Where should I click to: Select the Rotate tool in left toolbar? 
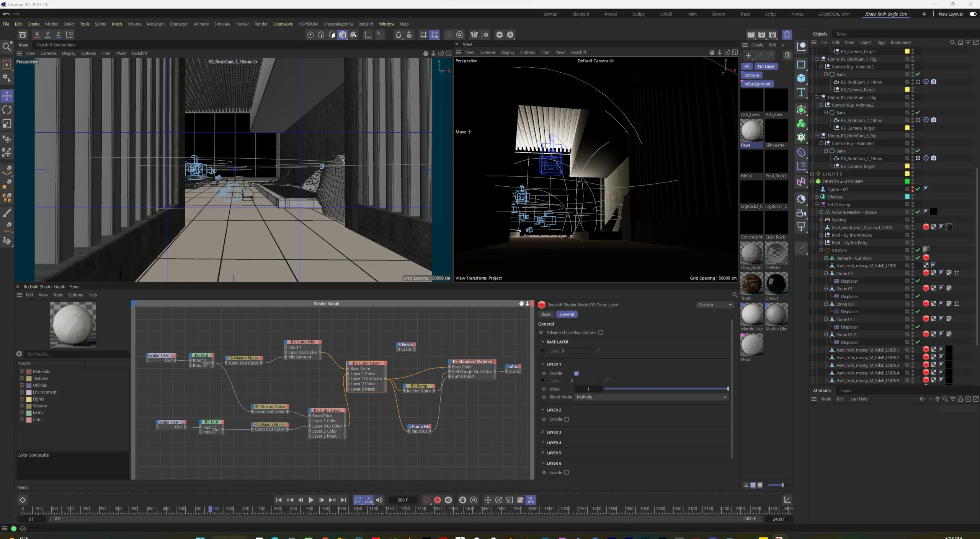click(x=7, y=110)
